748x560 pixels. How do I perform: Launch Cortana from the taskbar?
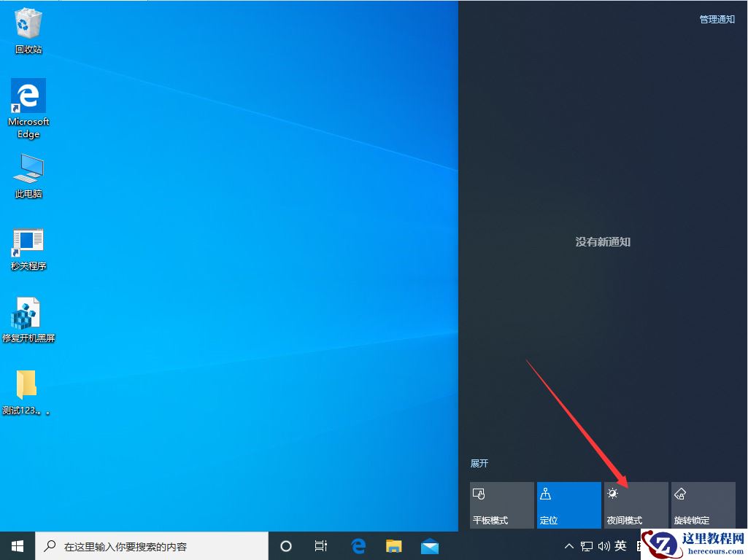click(285, 545)
